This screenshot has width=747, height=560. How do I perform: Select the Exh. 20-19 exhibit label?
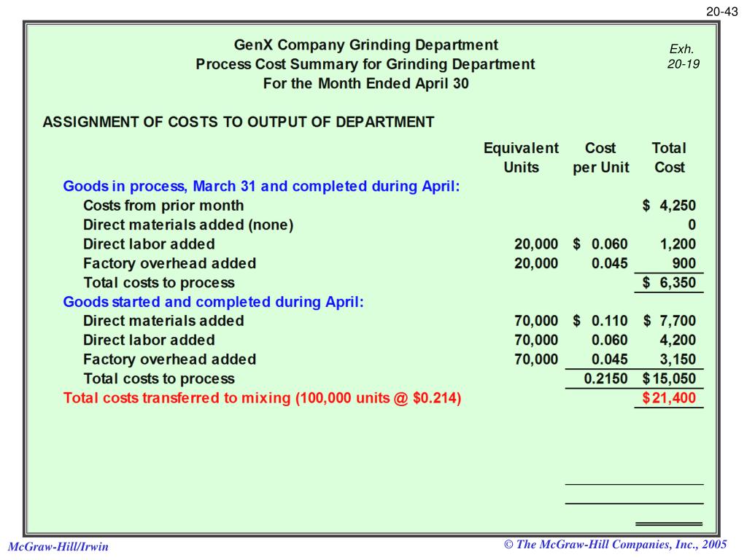point(682,53)
